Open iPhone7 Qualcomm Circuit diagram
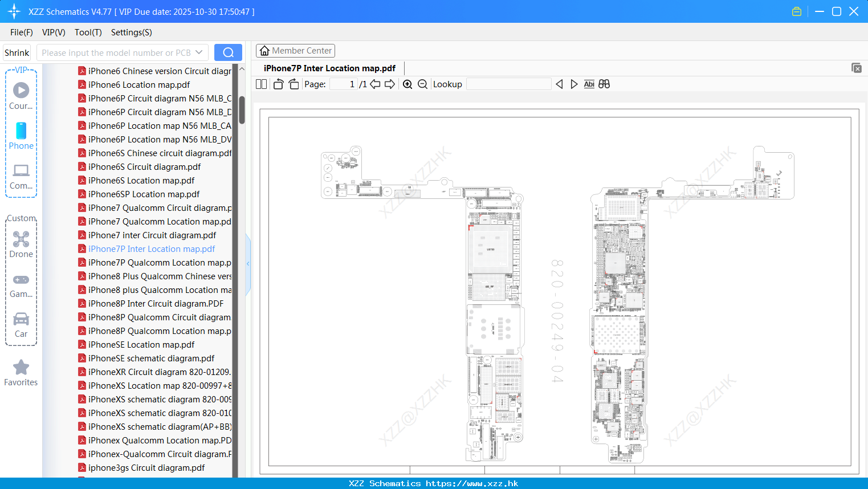Viewport: 868px width, 489px height. [x=154, y=208]
